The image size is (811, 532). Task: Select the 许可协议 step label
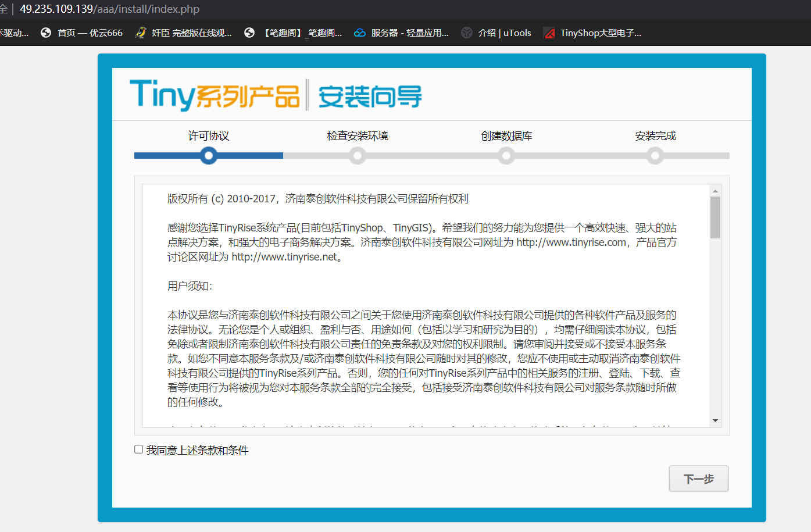click(x=209, y=136)
